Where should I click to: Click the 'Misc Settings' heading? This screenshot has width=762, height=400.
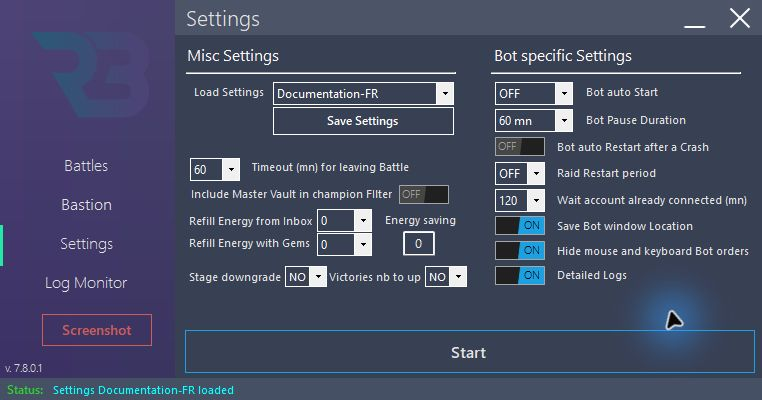point(233,56)
